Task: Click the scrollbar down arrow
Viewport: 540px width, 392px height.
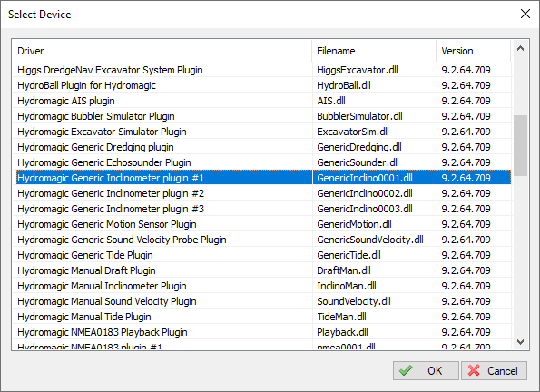Action: pos(520,342)
